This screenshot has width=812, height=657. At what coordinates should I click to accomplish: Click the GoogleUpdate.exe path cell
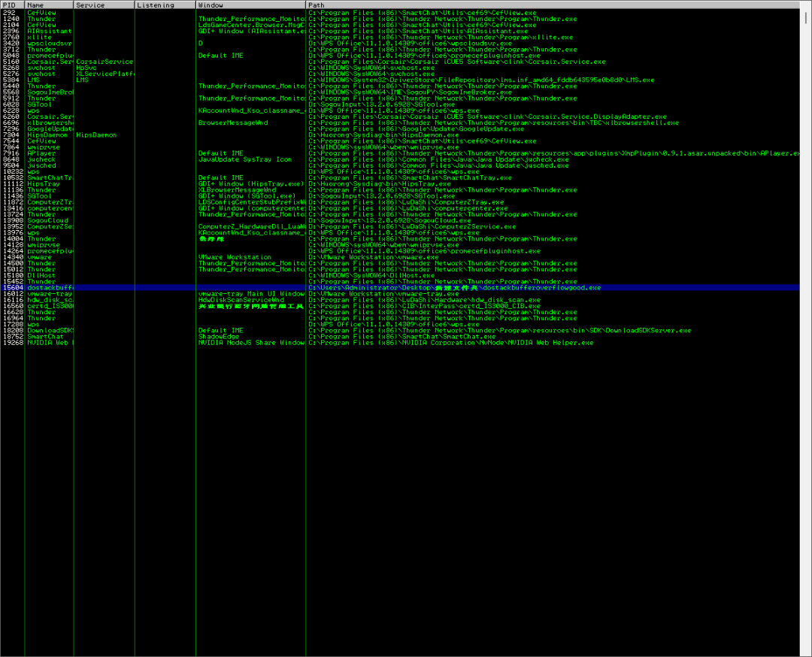(x=416, y=129)
